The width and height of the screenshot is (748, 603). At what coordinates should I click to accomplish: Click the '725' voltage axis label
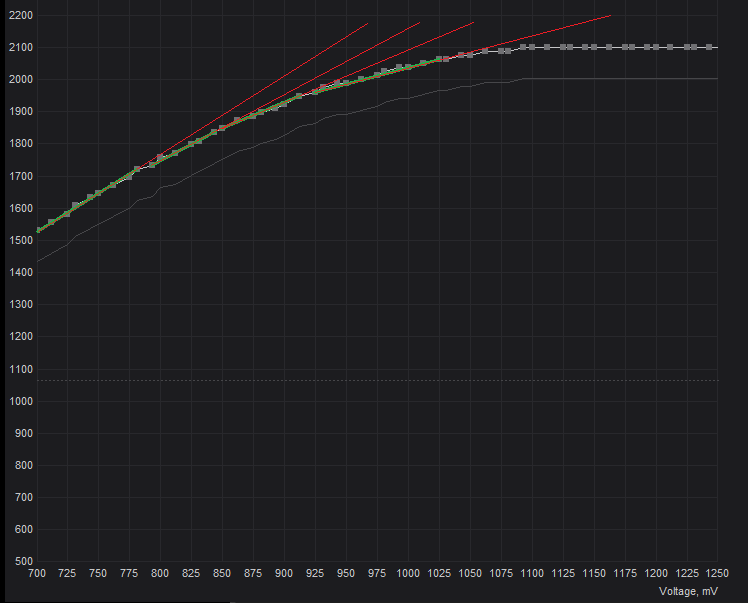tap(67, 573)
